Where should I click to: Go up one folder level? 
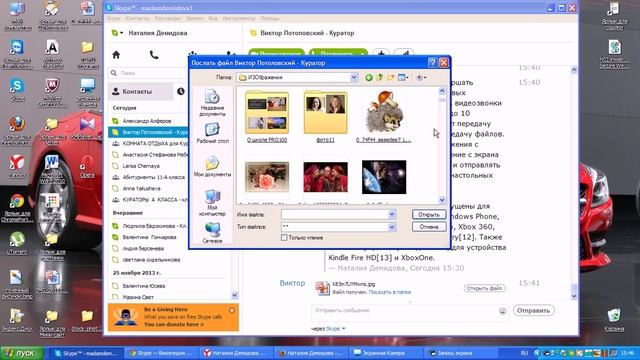pyautogui.click(x=380, y=77)
